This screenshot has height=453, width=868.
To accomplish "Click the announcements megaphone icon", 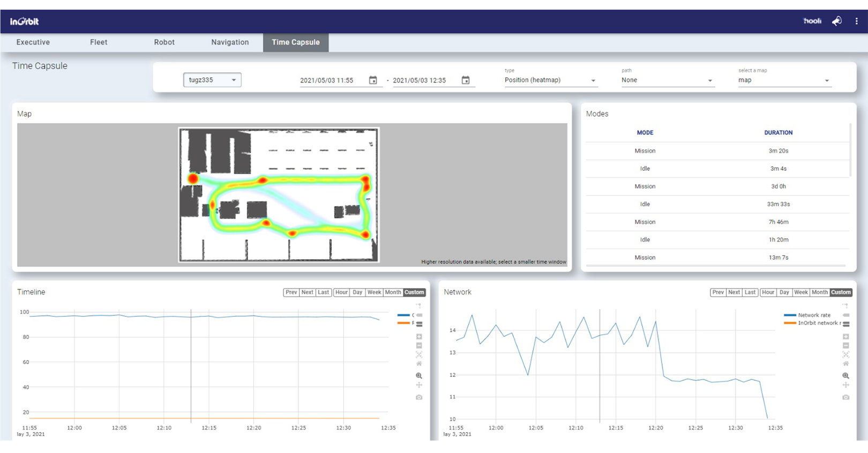I will pyautogui.click(x=836, y=21).
